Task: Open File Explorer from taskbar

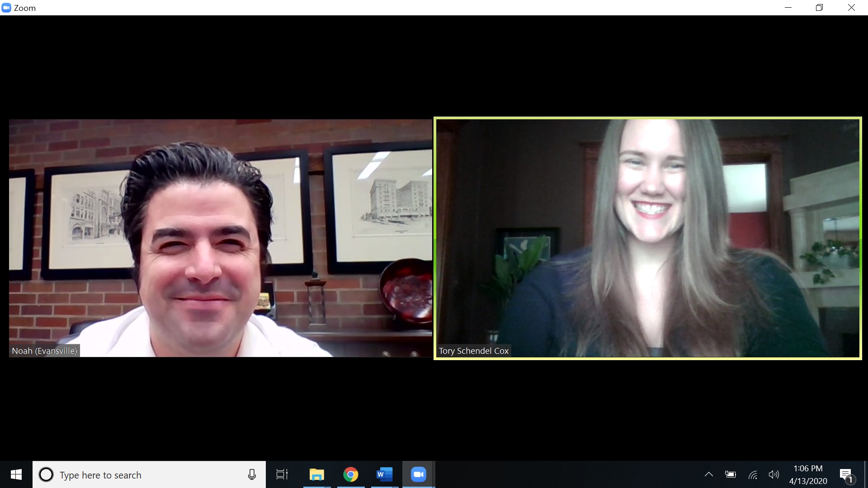Action: pos(316,474)
